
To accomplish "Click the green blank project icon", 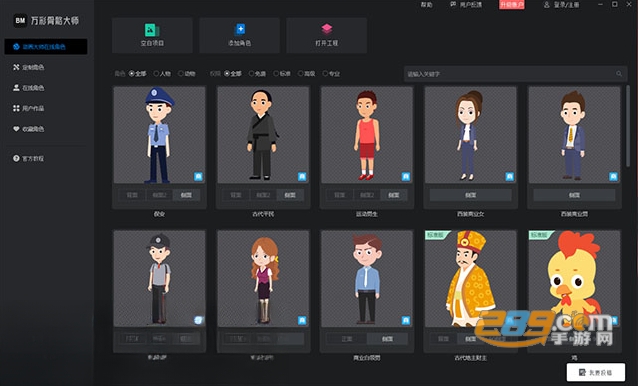I will [x=152, y=30].
